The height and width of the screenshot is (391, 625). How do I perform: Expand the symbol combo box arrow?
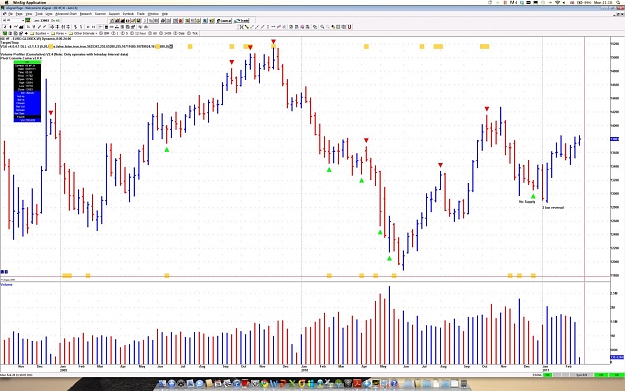click(23, 20)
